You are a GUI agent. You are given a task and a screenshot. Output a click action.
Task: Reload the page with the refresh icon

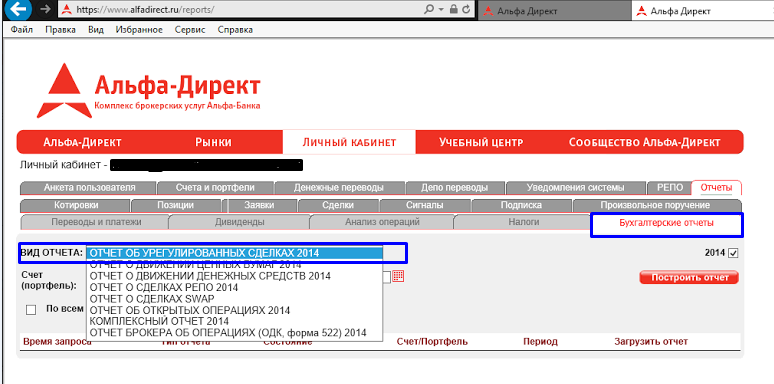[466, 9]
